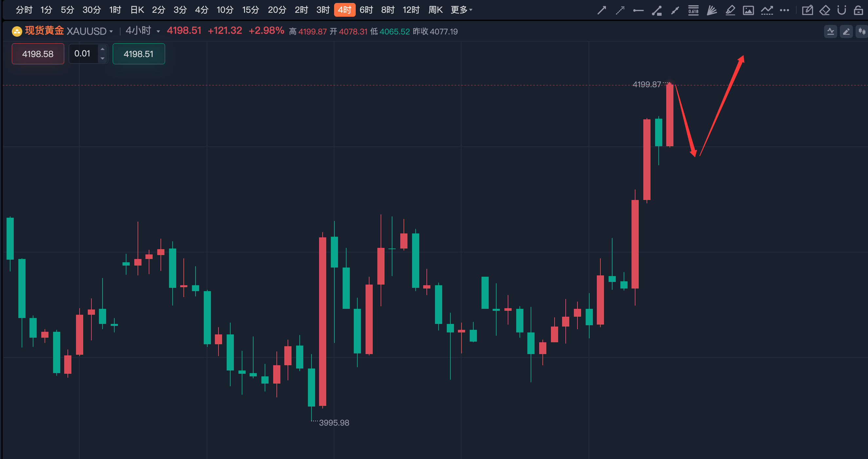Switch to the 日K timeframe tab
This screenshot has width=868, height=459.
click(x=137, y=10)
